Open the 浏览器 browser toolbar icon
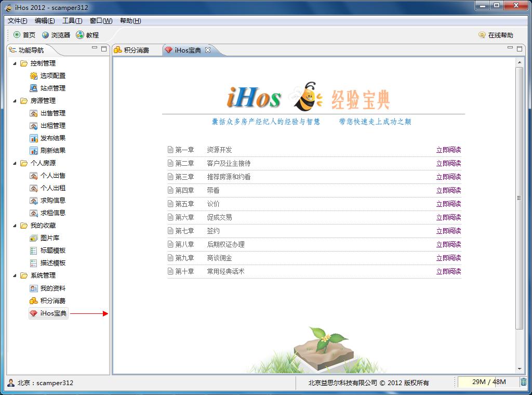The image size is (532, 395). [46, 35]
